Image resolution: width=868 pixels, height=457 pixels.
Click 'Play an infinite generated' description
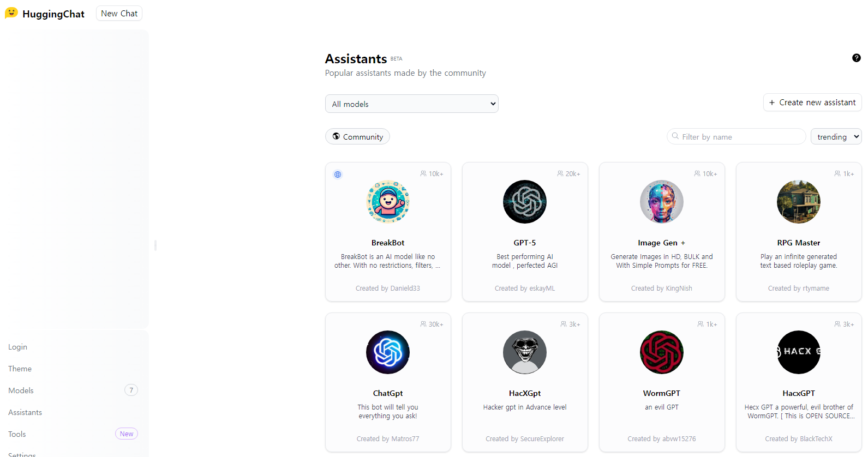pyautogui.click(x=799, y=261)
